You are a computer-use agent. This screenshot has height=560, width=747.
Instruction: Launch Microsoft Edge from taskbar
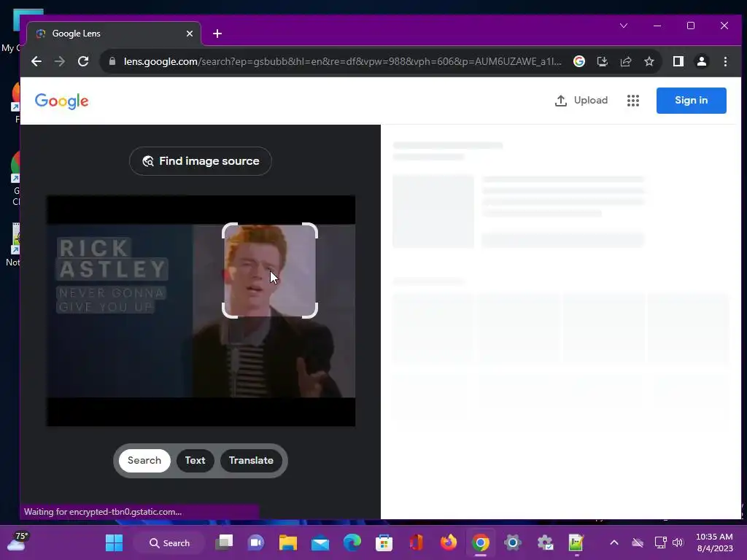(352, 542)
